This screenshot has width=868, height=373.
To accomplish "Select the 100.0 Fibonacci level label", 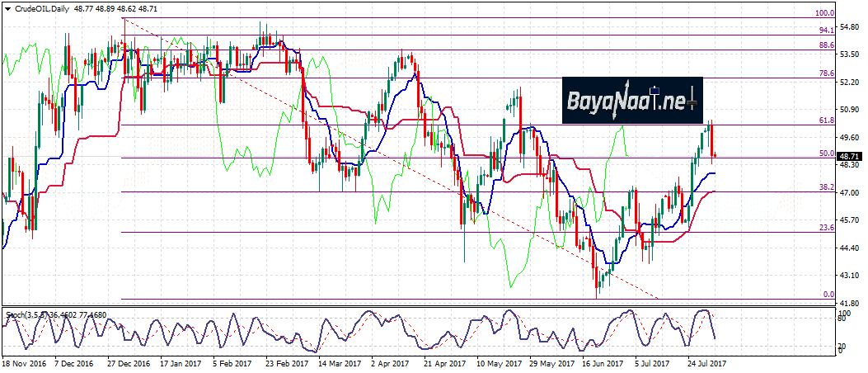I will [824, 13].
